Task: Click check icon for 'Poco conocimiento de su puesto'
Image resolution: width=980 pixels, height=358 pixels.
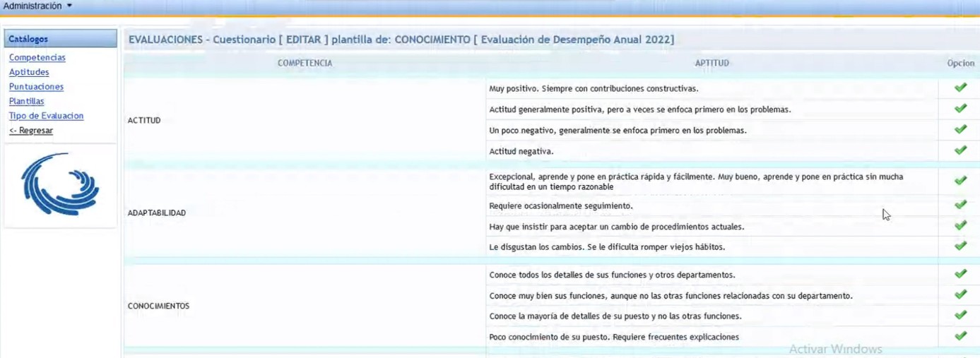Action: [x=960, y=336]
